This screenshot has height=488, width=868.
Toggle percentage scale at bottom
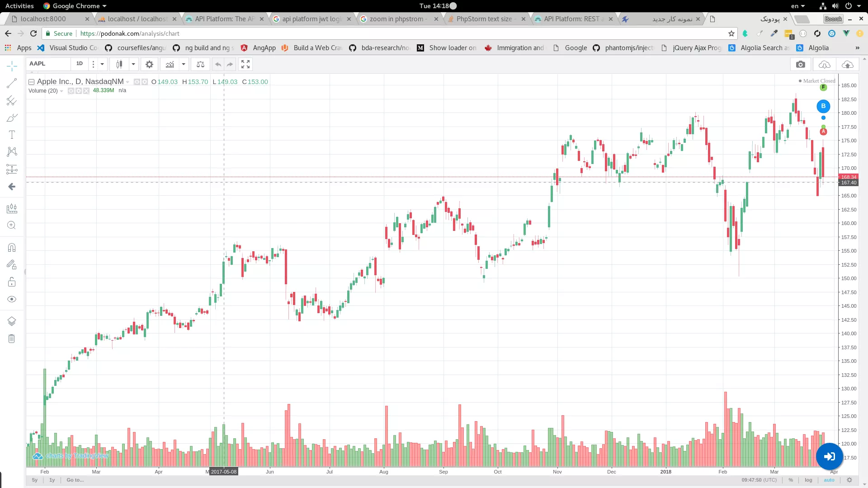(x=791, y=480)
